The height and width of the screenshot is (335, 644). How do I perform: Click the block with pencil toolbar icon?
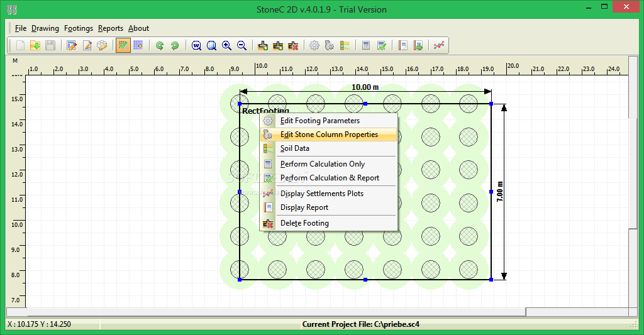click(102, 45)
